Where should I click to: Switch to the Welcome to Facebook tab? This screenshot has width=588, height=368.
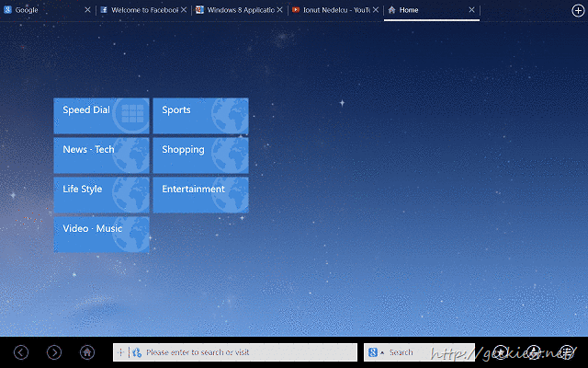[x=138, y=10]
